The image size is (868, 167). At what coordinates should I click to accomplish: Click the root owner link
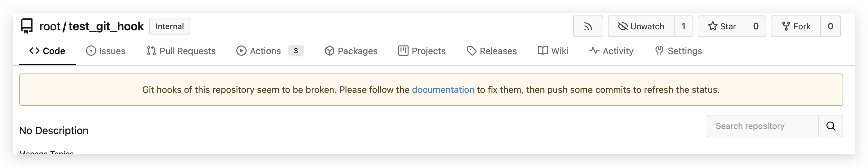click(x=50, y=26)
